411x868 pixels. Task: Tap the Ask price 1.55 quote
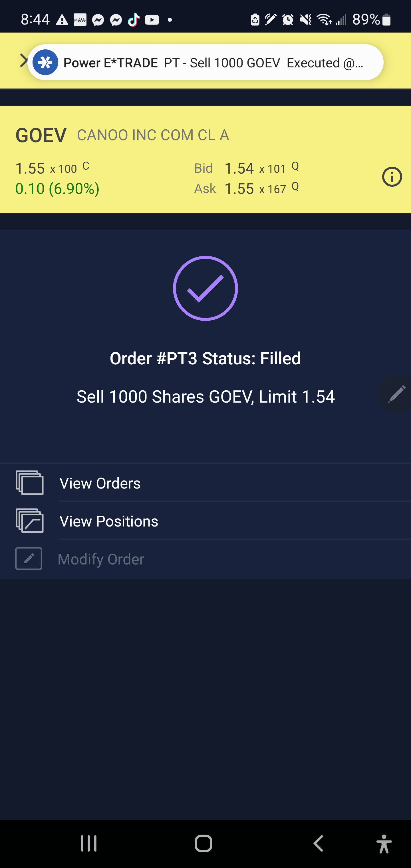click(239, 189)
